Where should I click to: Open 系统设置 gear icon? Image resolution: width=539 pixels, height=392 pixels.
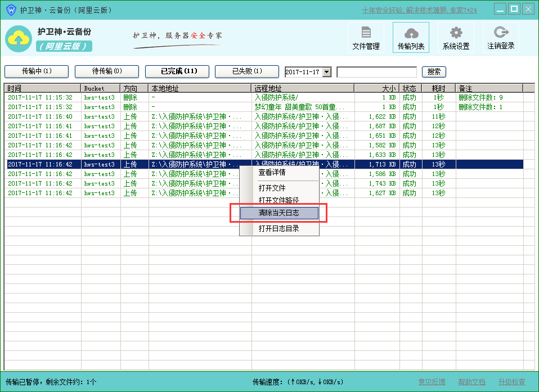pyautogui.click(x=456, y=38)
